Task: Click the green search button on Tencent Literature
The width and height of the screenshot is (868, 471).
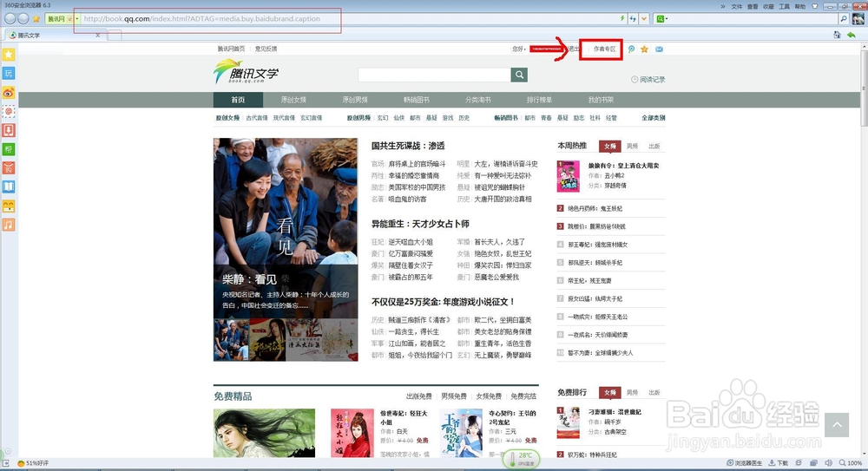Action: coord(519,75)
